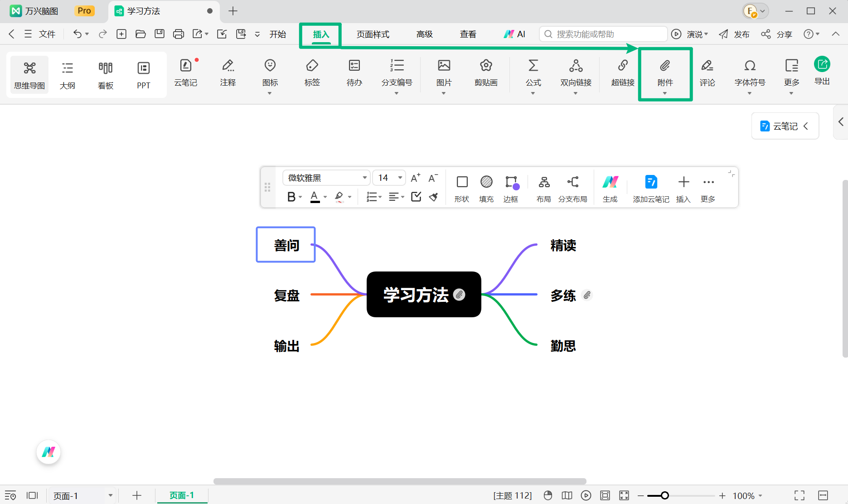Open 填充 fill in floating toolbar
This screenshot has height=504, width=848.
coord(486,189)
